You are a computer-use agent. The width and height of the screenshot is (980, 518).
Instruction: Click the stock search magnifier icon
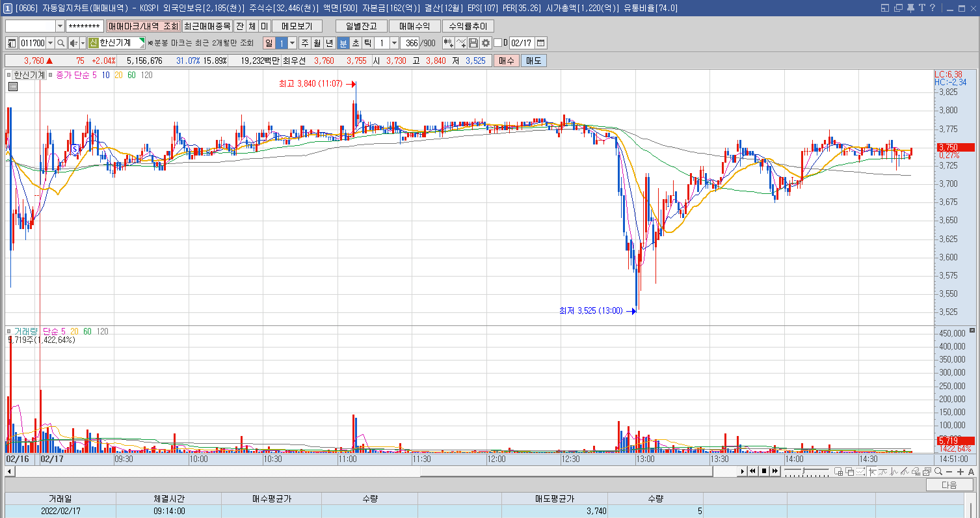tap(61, 43)
